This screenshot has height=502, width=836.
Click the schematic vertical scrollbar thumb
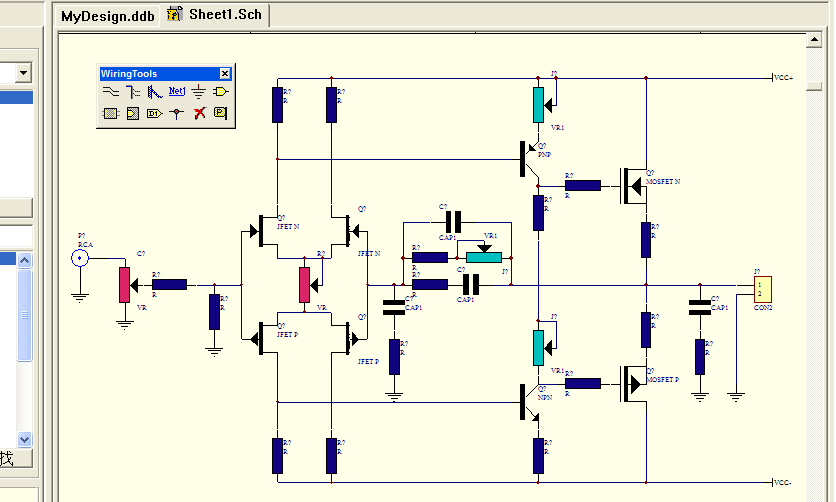pos(814,86)
